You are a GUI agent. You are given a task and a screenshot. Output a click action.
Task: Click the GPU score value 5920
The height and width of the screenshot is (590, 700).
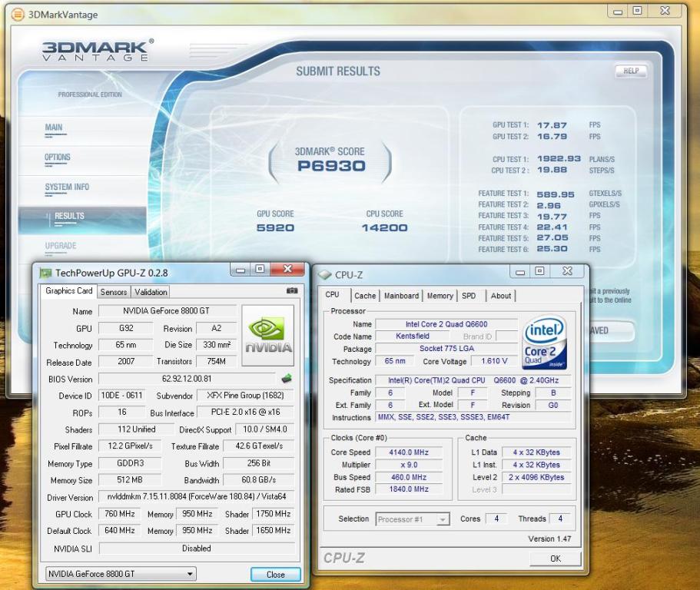point(275,227)
